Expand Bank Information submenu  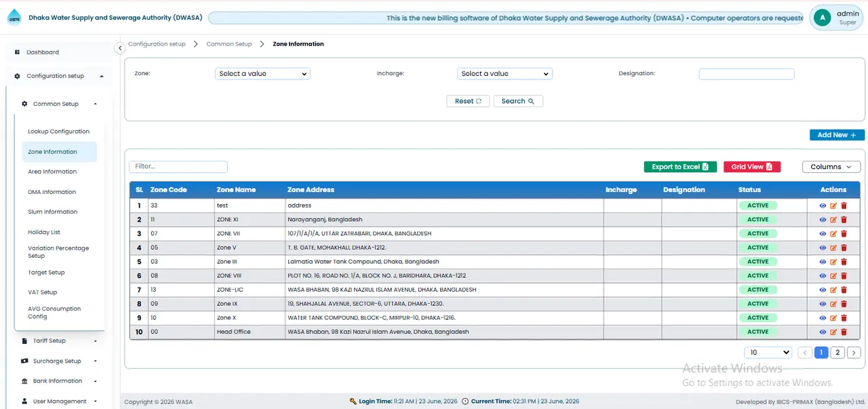point(60,381)
